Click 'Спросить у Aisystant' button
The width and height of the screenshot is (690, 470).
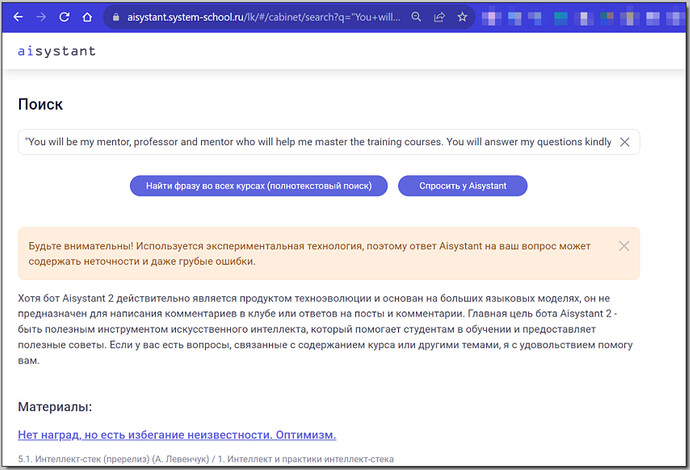462,186
